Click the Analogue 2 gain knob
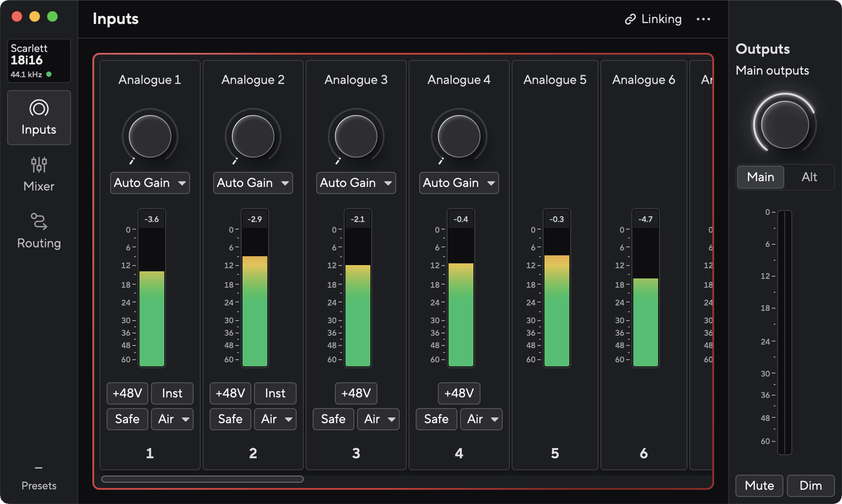 [253, 136]
